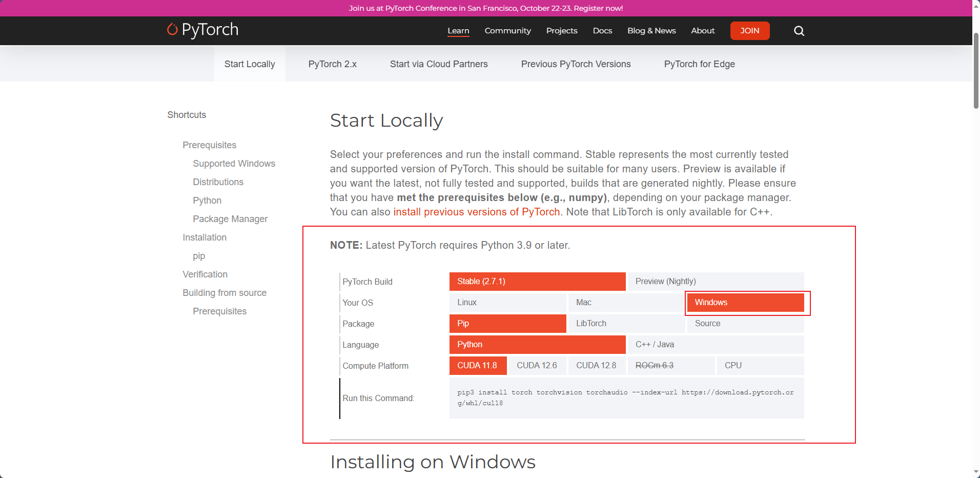Screen dimensions: 980x478
Task: Open the Community menu
Action: 508,31
